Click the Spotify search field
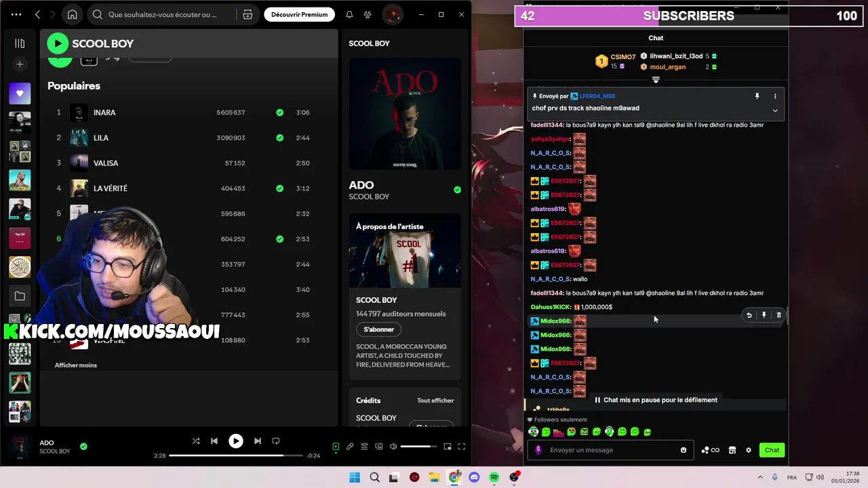 (163, 14)
